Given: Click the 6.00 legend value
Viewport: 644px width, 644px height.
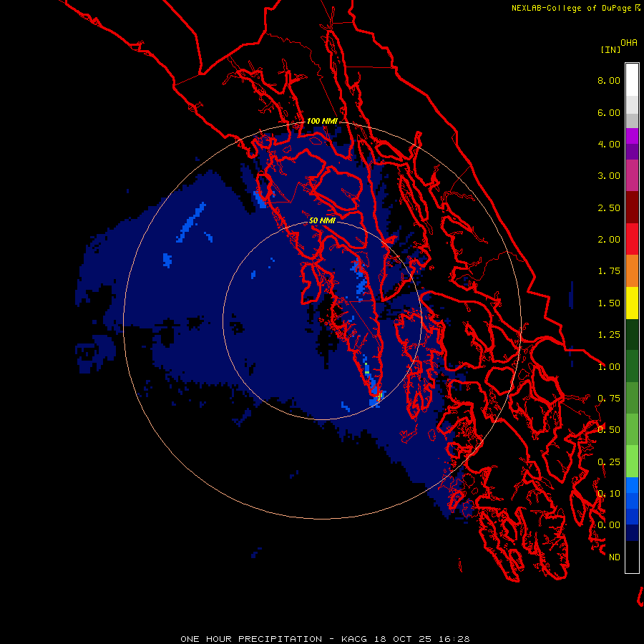Looking at the screenshot, I should (x=609, y=112).
